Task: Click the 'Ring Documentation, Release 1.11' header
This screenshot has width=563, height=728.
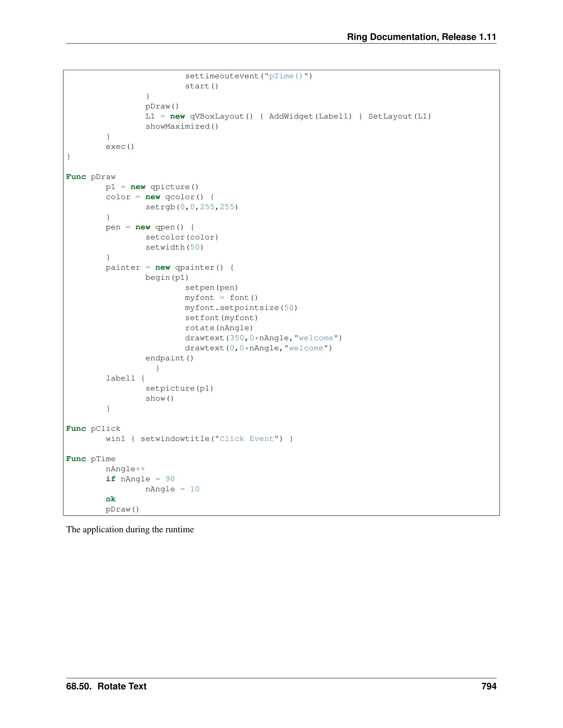Action: (421, 37)
